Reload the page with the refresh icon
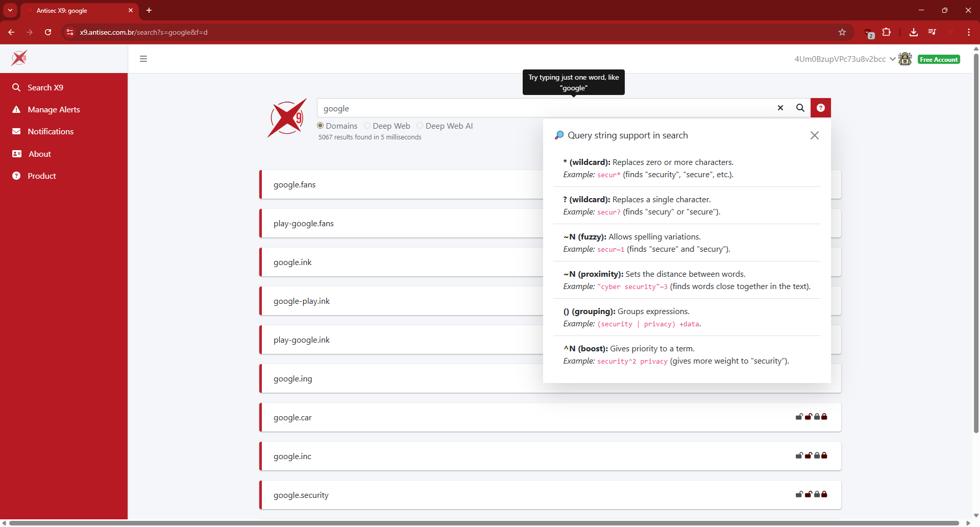The height and width of the screenshot is (527, 980). tap(48, 32)
